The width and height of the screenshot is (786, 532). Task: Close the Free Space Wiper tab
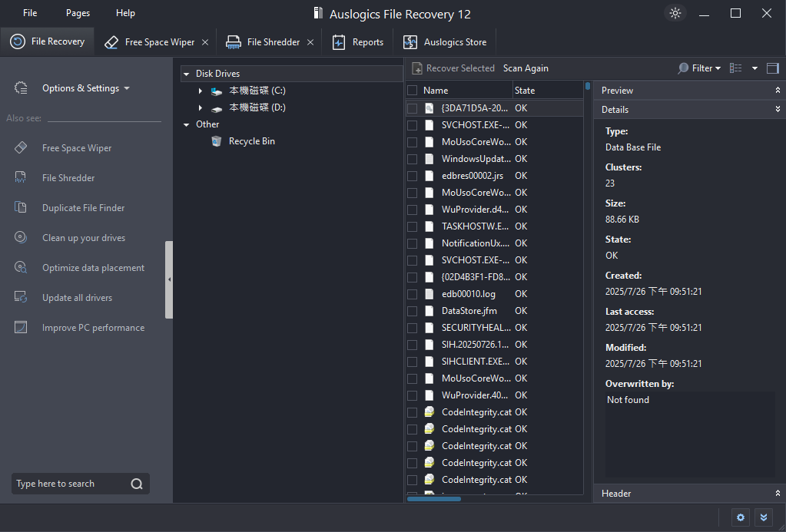click(x=205, y=42)
